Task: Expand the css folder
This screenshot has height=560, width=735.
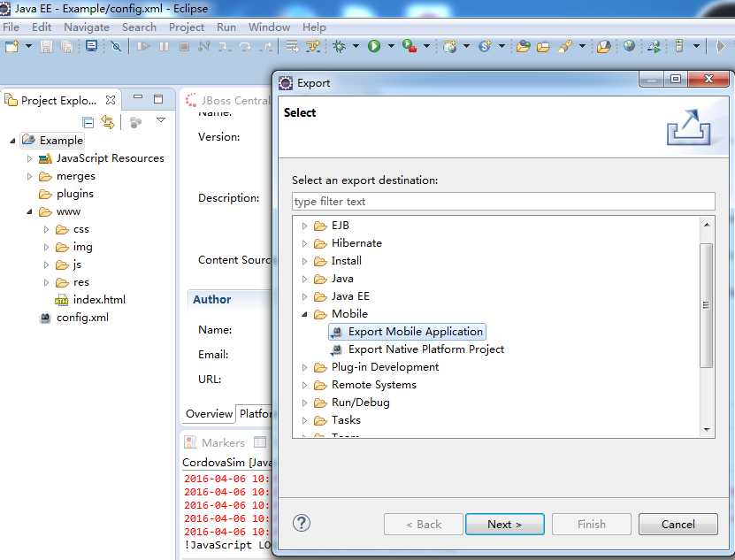Action: click(46, 229)
